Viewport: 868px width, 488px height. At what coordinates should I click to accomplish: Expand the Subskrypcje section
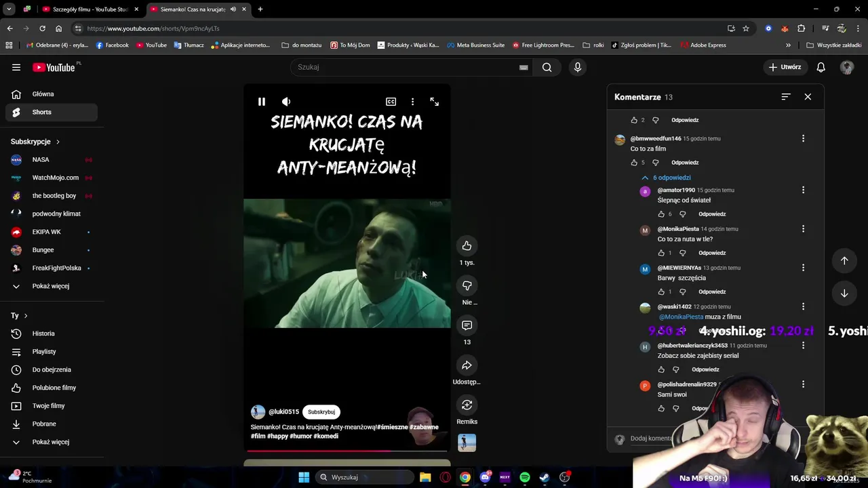point(35,142)
